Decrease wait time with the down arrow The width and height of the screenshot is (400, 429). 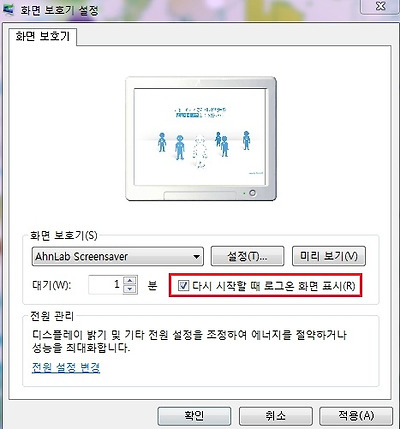130,289
